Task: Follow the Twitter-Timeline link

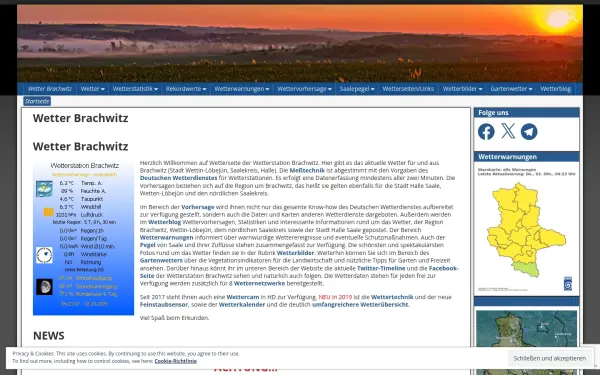Action: [381, 268]
